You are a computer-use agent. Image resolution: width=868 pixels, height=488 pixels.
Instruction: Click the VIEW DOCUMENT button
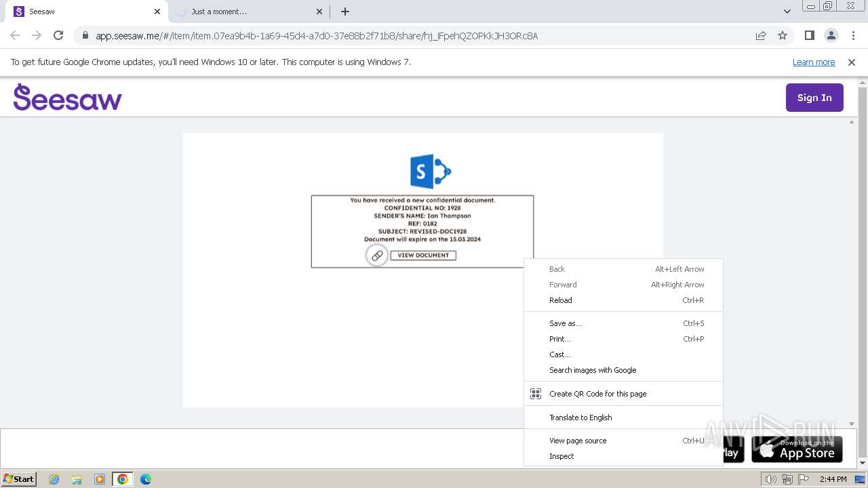[x=423, y=256]
